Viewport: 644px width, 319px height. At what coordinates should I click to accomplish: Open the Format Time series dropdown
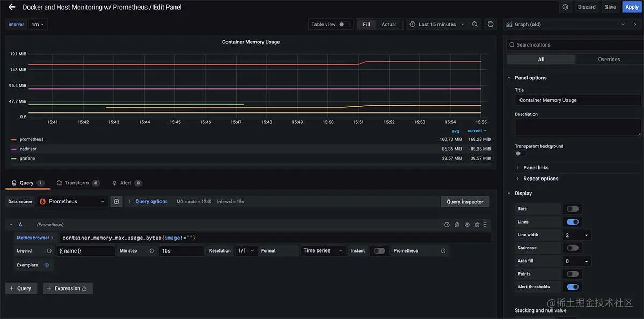[x=323, y=250]
